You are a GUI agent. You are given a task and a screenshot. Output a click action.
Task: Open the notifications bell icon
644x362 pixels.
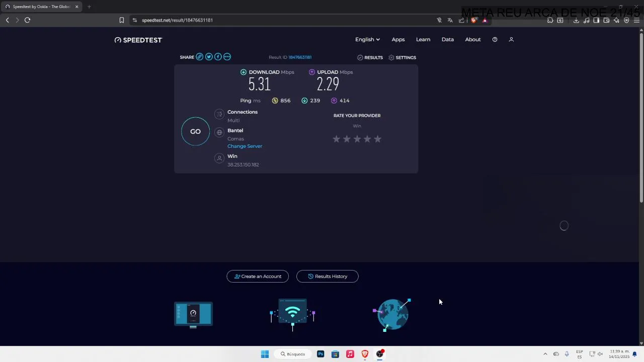coord(635,354)
